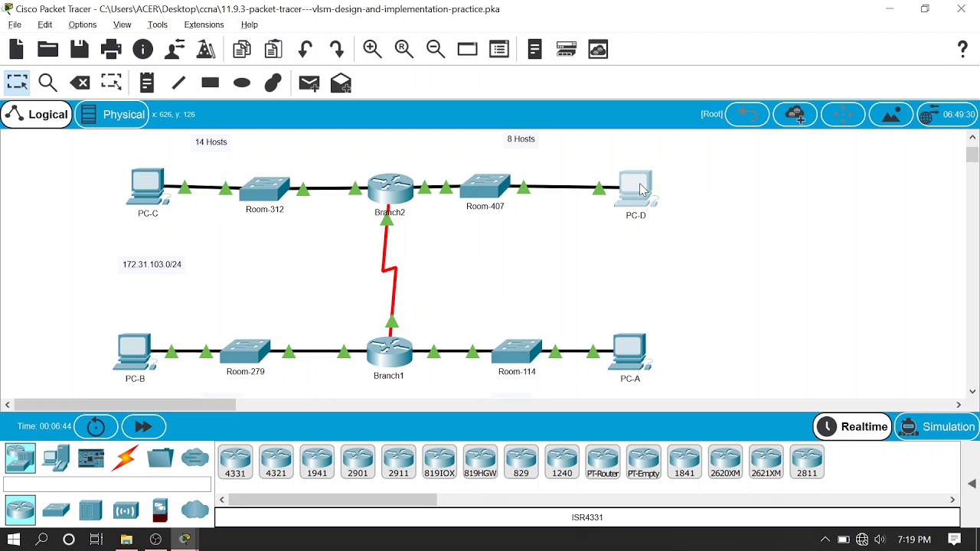Click device list scroll right arrow

(x=952, y=500)
